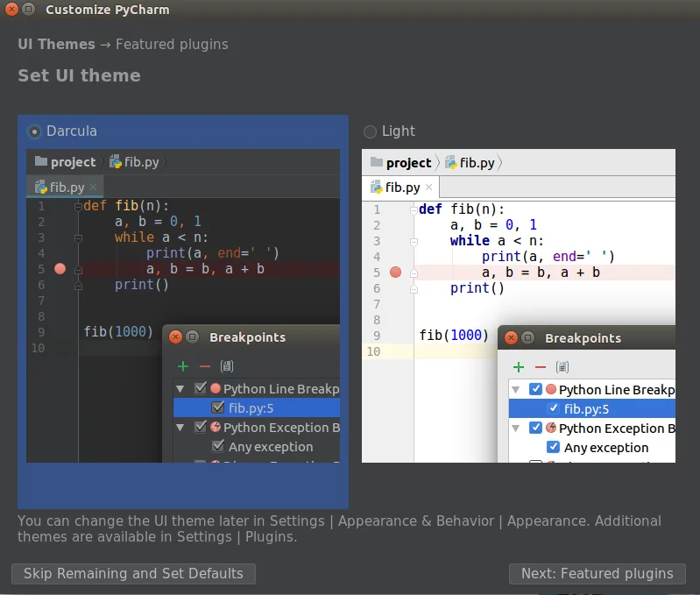Click the fib.py breadcrumb in Light preview

click(x=470, y=162)
